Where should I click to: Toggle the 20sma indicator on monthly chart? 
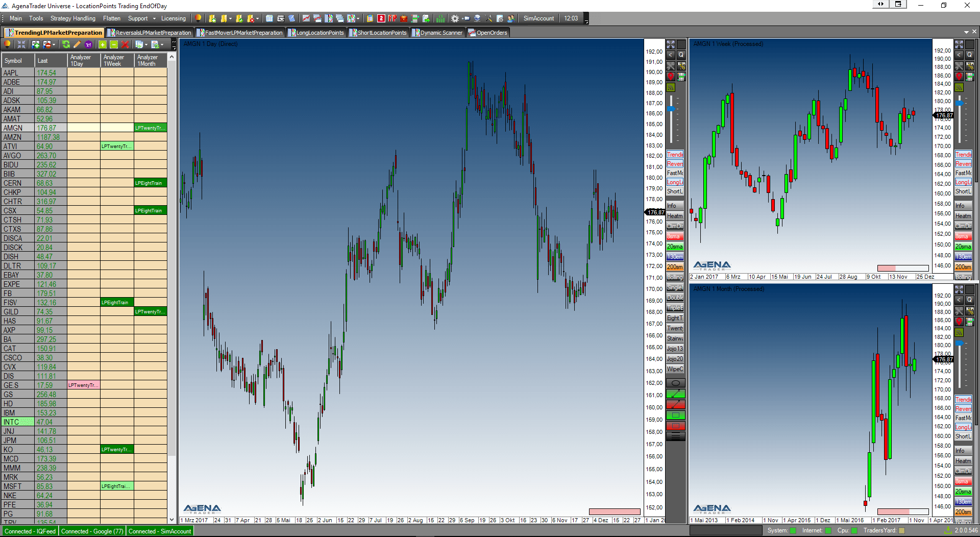pos(963,492)
